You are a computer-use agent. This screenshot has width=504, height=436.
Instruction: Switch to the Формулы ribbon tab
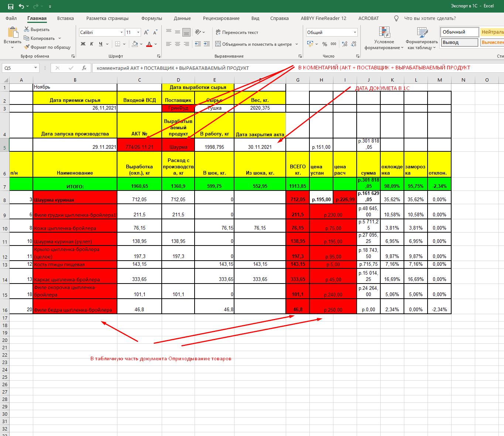(151, 18)
